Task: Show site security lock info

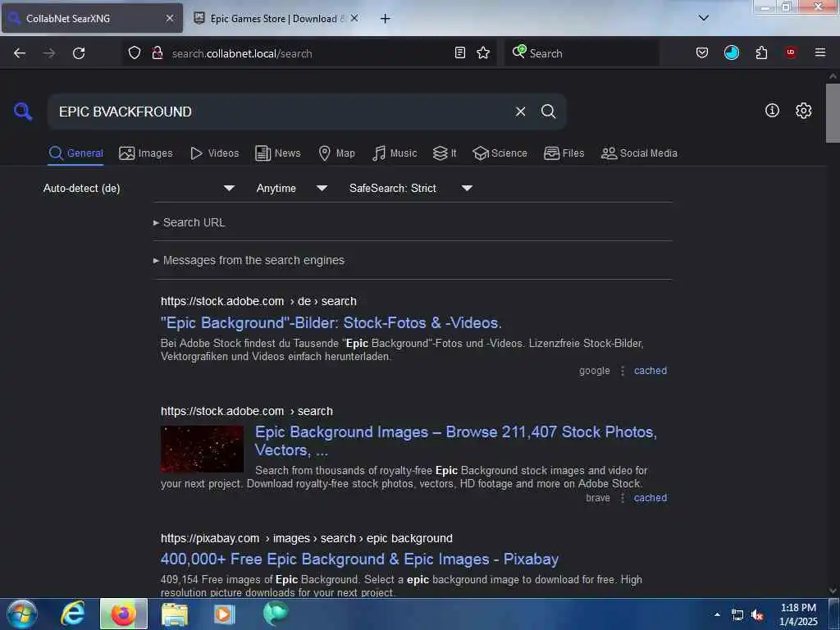Action: (157, 52)
